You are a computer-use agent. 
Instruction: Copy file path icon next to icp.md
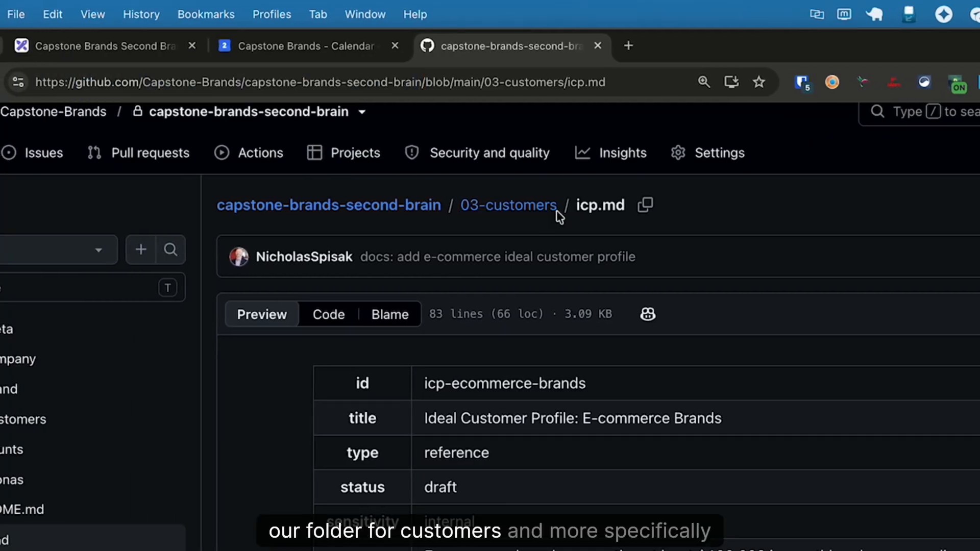(x=645, y=205)
